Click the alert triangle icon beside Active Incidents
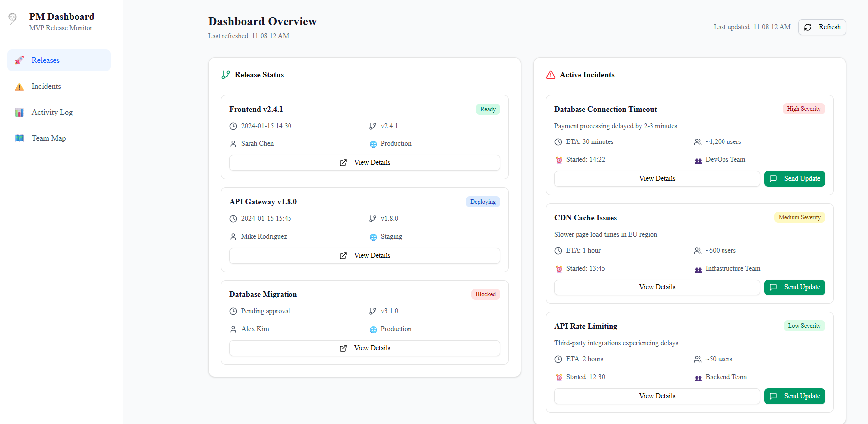 point(551,75)
